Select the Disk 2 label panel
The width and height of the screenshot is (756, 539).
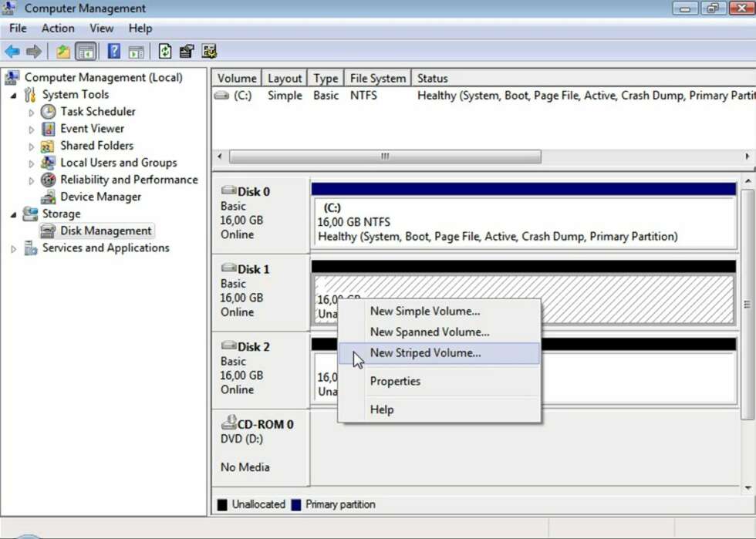click(x=261, y=370)
